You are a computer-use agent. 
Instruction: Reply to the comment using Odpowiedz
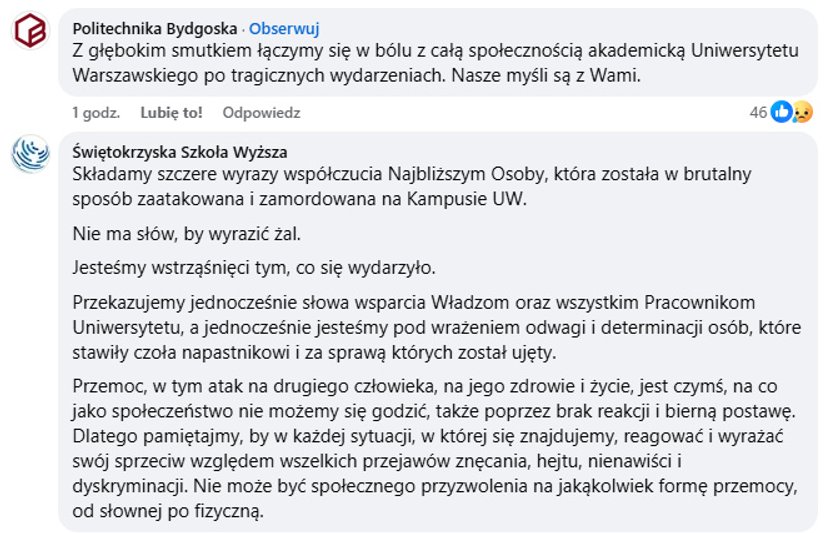(261, 112)
